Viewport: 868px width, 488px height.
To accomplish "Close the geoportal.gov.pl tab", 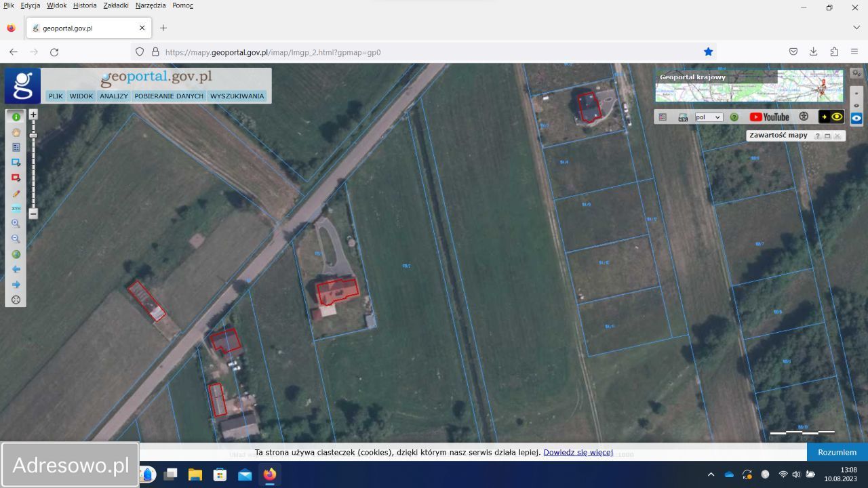I will point(142,28).
